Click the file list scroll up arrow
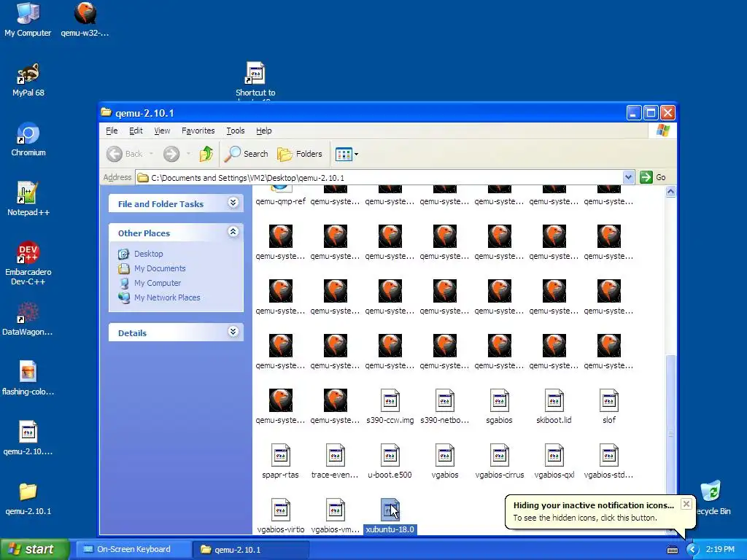 [x=671, y=192]
